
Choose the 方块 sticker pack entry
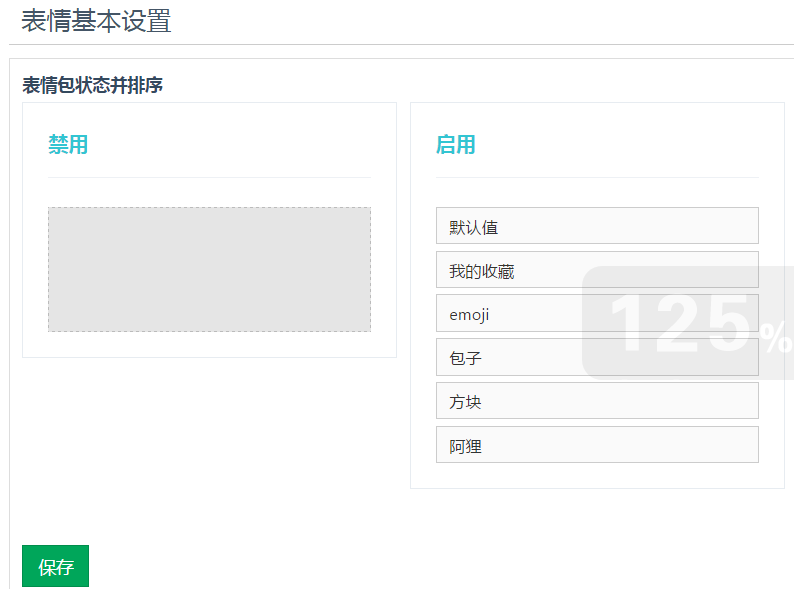[x=597, y=401]
